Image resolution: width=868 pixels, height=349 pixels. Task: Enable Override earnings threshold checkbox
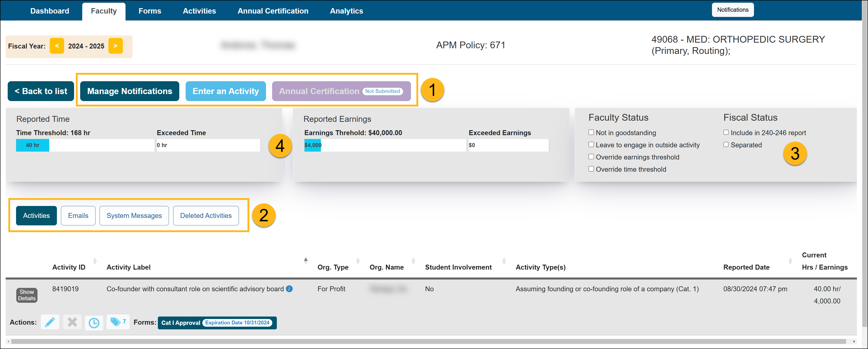coord(591,157)
